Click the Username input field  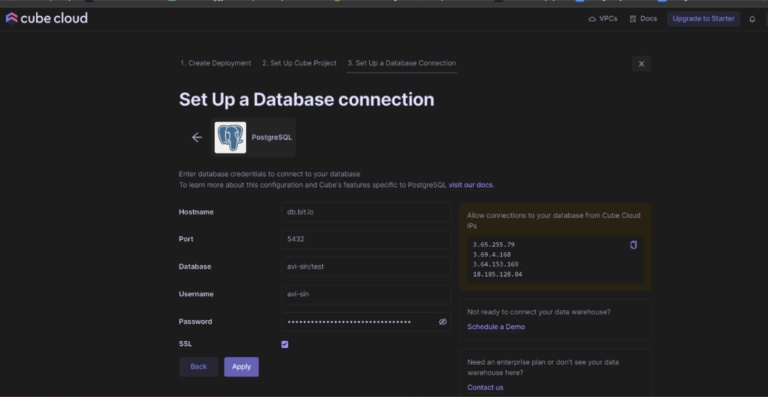(x=366, y=294)
